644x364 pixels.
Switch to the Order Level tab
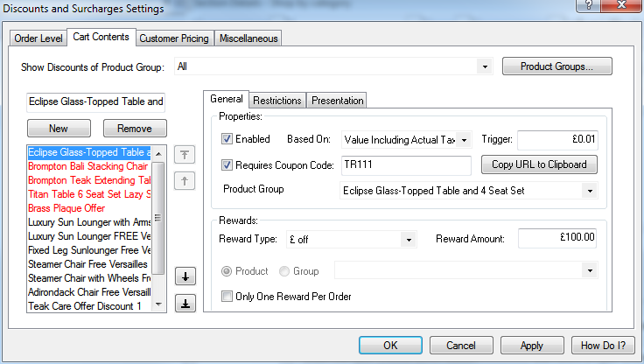coord(38,38)
